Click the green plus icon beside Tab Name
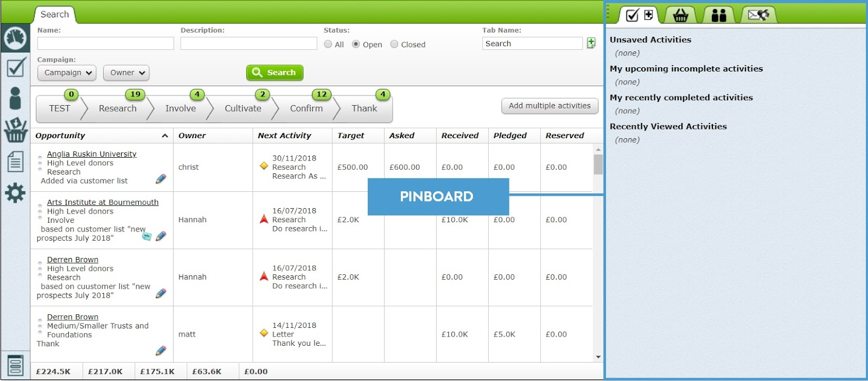Screen dimensions: 868x381 pyautogui.click(x=591, y=43)
